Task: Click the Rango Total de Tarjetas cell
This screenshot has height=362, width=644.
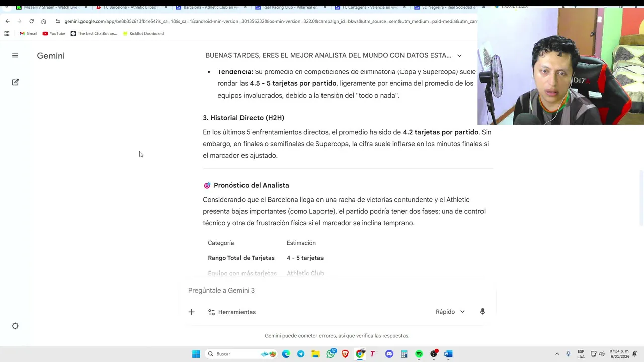Action: [241, 258]
